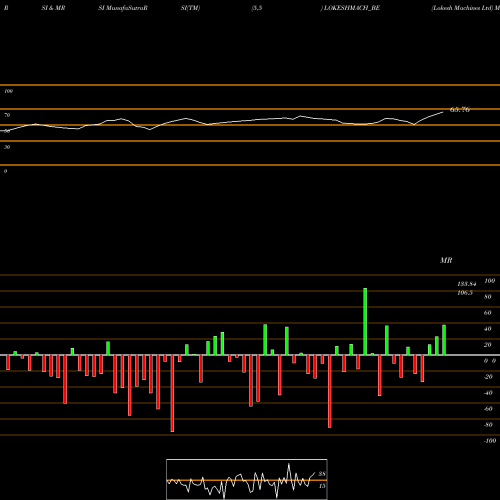Screen dimensions: 500x500
Task: Click the MR axis label -60
Action: (488, 409)
